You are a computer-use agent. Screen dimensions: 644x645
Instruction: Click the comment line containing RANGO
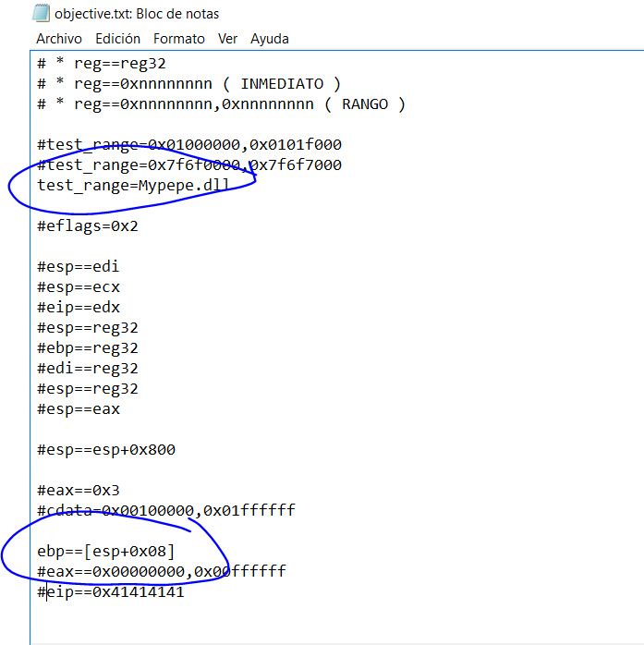222,104
